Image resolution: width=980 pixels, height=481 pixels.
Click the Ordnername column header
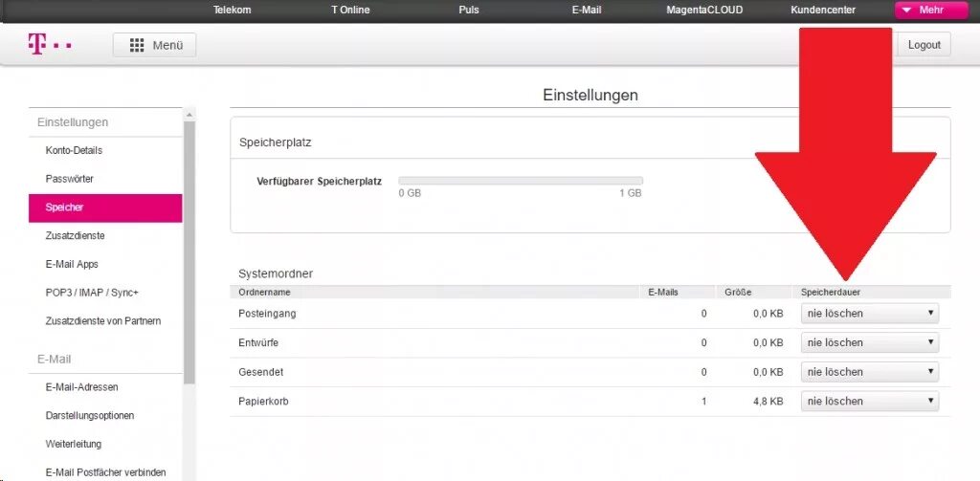click(x=264, y=292)
